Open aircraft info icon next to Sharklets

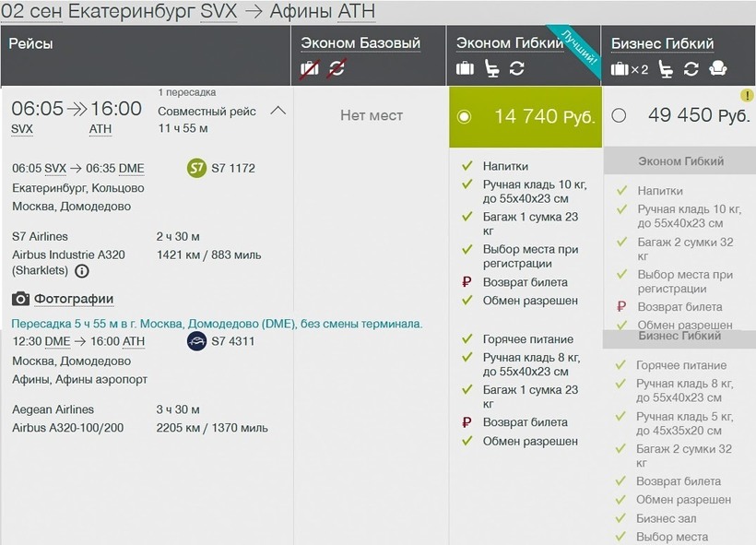click(82, 271)
